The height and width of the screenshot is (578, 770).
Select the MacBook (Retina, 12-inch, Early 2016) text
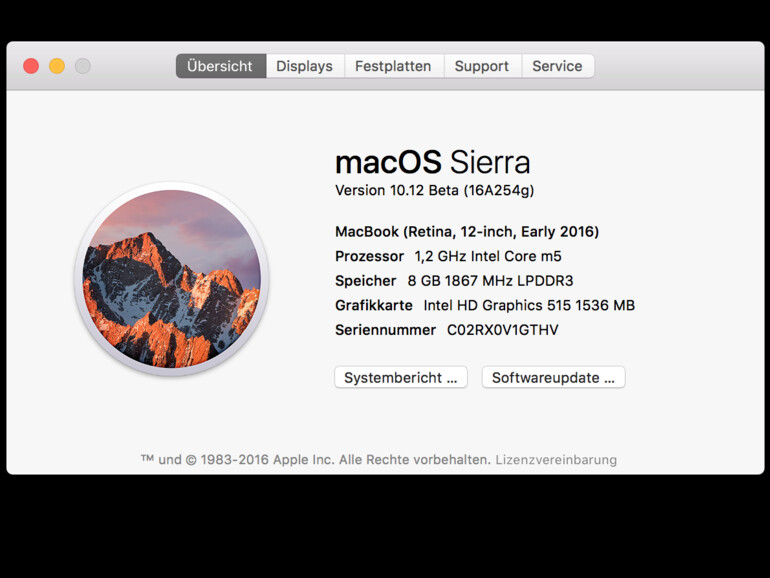point(467,232)
